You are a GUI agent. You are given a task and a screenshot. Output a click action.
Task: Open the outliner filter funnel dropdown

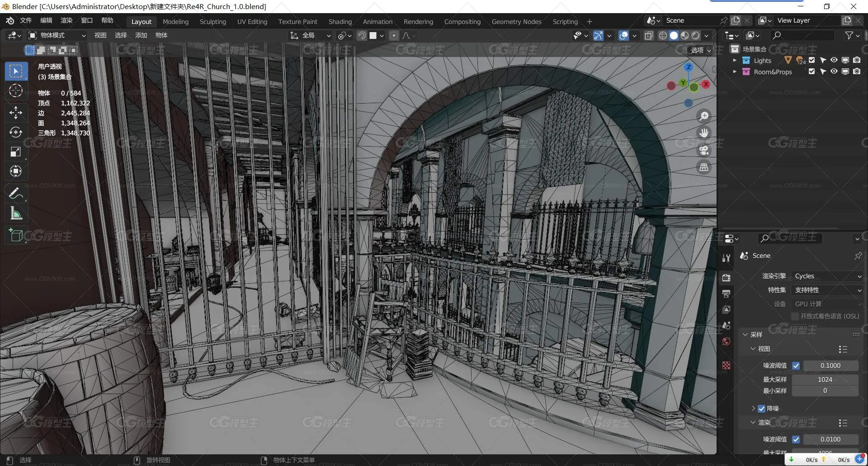(852, 35)
